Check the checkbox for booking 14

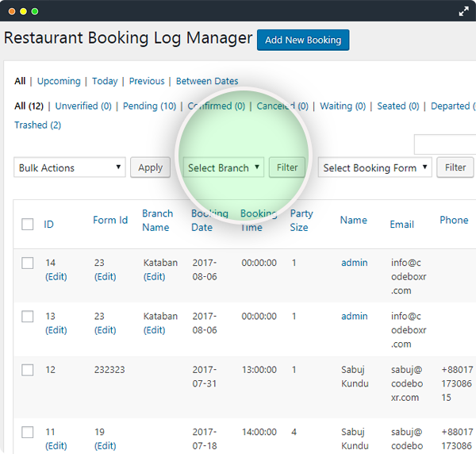tap(27, 263)
